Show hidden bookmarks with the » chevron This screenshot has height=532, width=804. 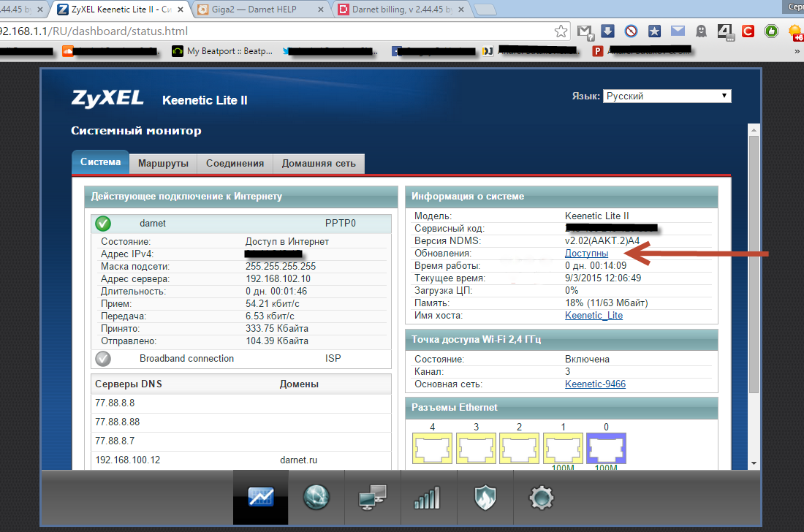point(797,50)
